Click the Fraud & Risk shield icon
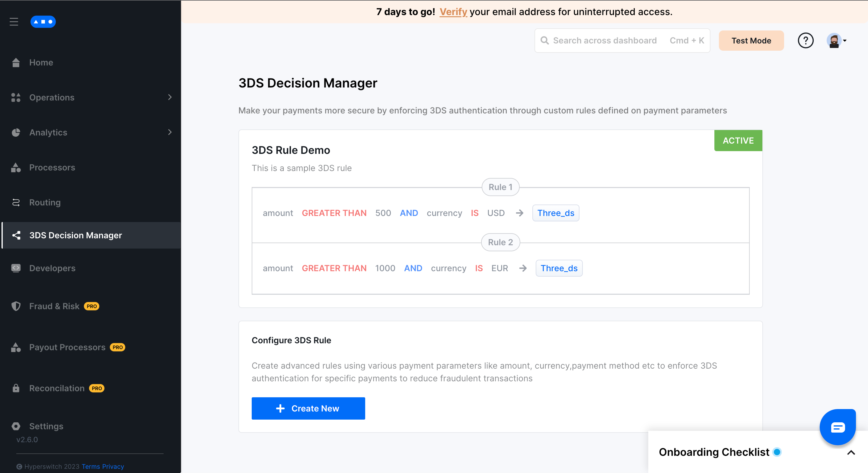 (16, 306)
